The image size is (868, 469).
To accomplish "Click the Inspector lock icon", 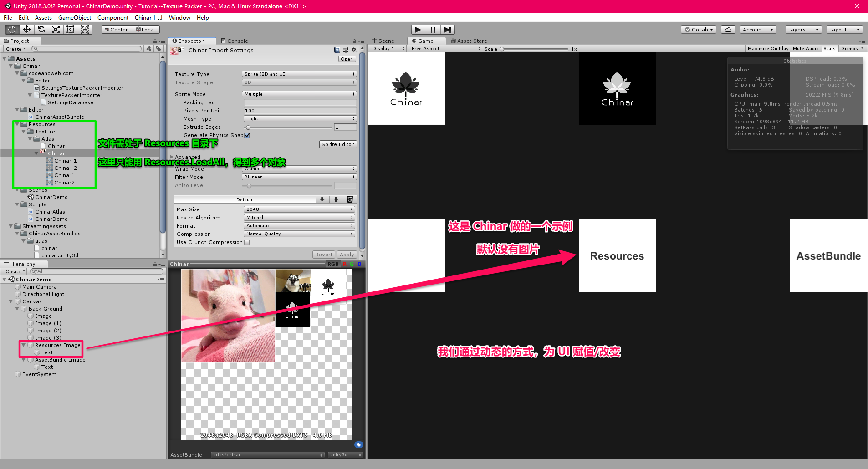I will (353, 41).
